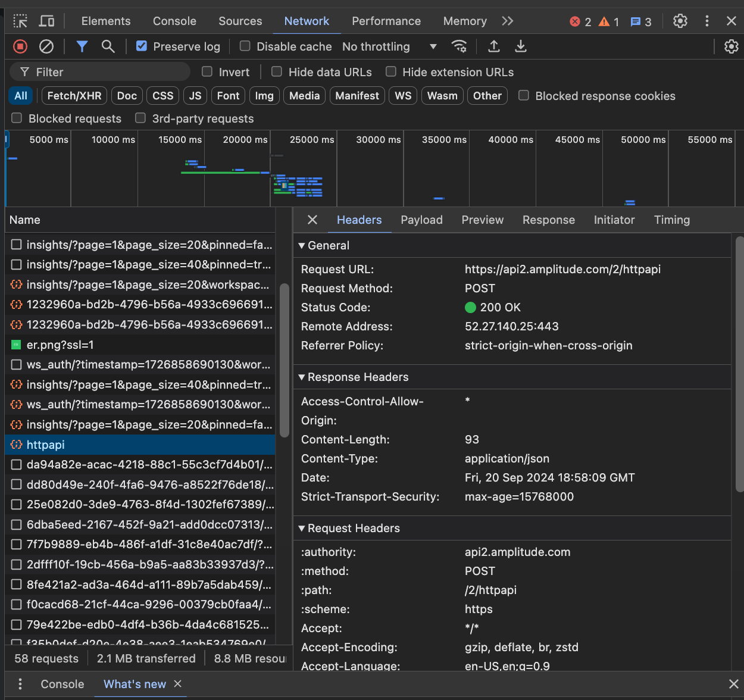The image size is (744, 700).
Task: Export HAR file with download icon
Action: (521, 46)
